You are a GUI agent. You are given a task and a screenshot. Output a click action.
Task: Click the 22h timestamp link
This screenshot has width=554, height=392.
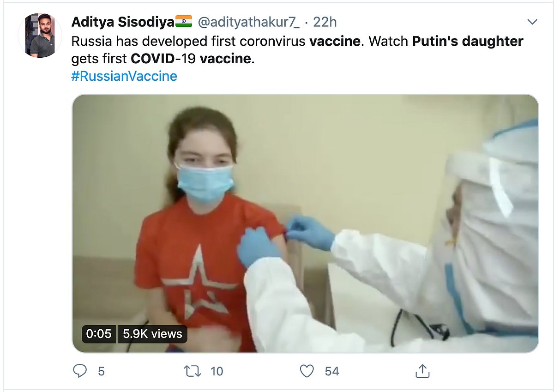coord(325,21)
